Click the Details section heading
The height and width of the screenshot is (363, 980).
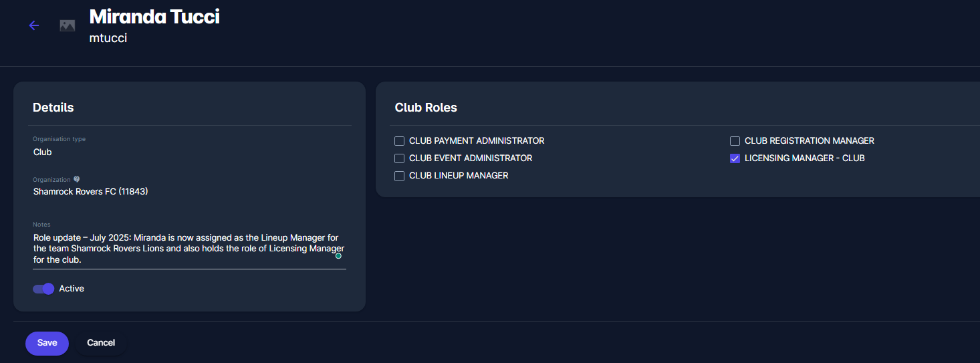coord(53,108)
